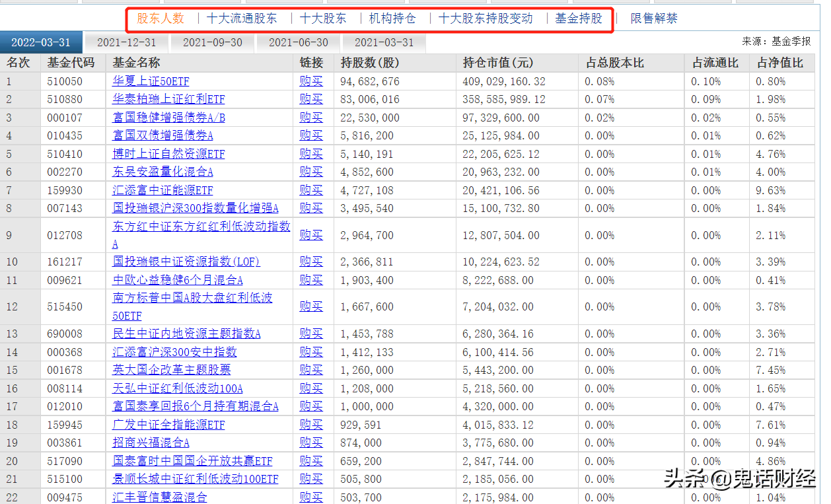Select holdings value 94,682,676
The image size is (831, 504).
coord(370,82)
